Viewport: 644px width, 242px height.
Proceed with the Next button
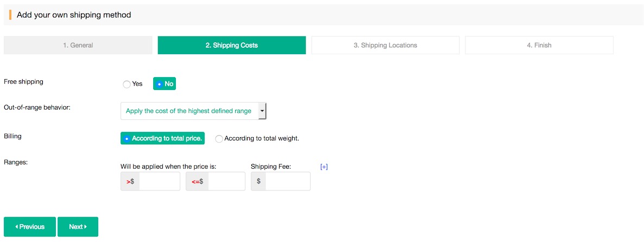(x=78, y=227)
